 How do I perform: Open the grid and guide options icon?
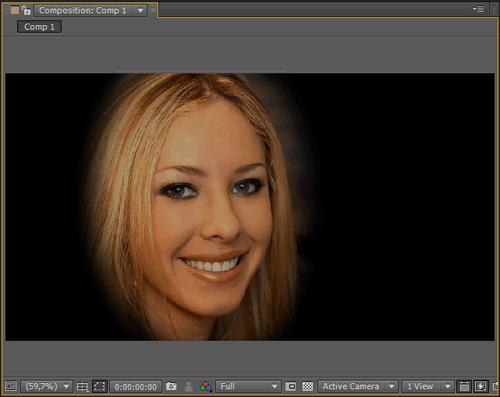coord(82,386)
